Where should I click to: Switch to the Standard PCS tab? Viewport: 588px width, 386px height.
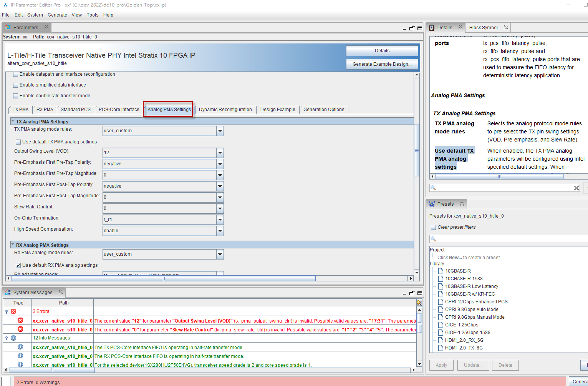[76, 110]
